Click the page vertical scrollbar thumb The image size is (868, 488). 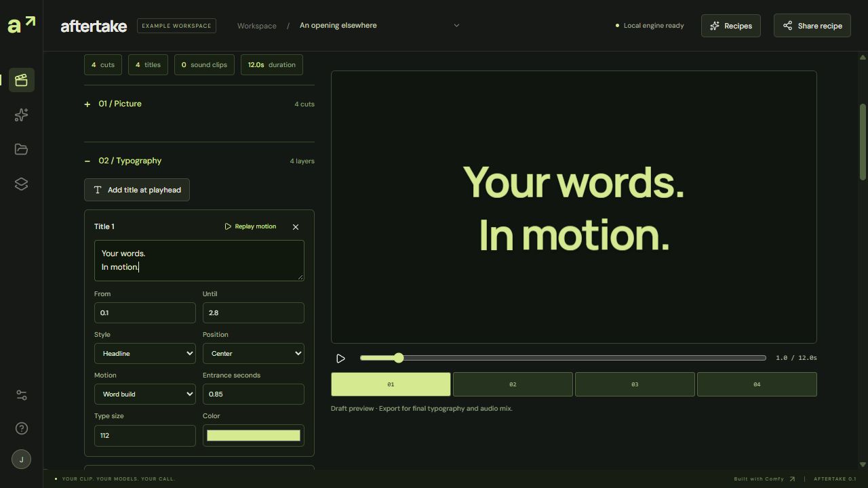pyautogui.click(x=863, y=142)
